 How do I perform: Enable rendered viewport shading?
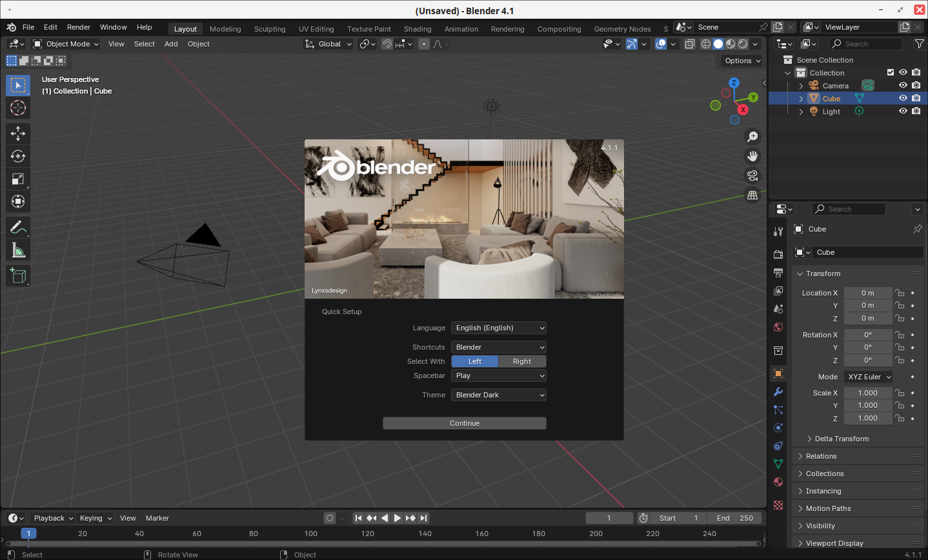(x=743, y=44)
